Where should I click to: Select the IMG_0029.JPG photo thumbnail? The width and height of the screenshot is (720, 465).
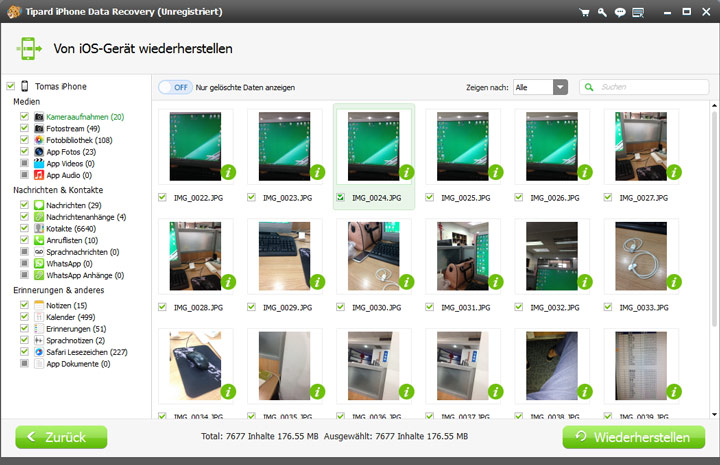(284, 256)
